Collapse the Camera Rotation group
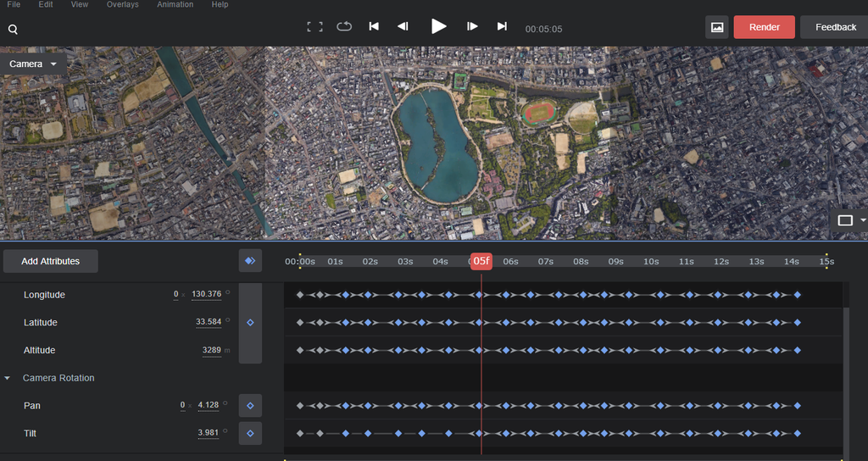Viewport: 868px width, 461px height. (x=7, y=378)
